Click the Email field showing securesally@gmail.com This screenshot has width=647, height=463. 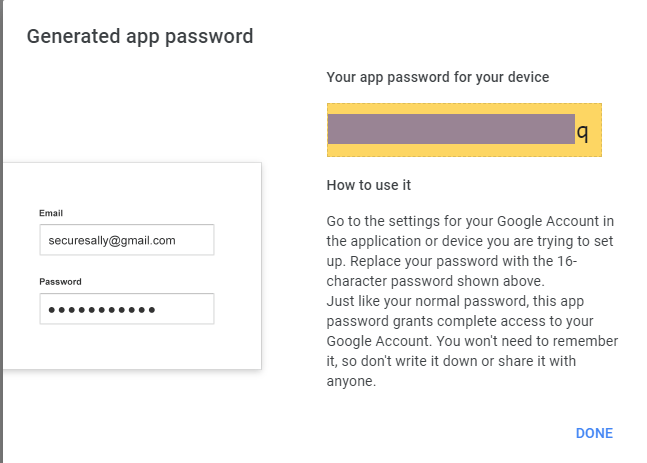point(127,240)
